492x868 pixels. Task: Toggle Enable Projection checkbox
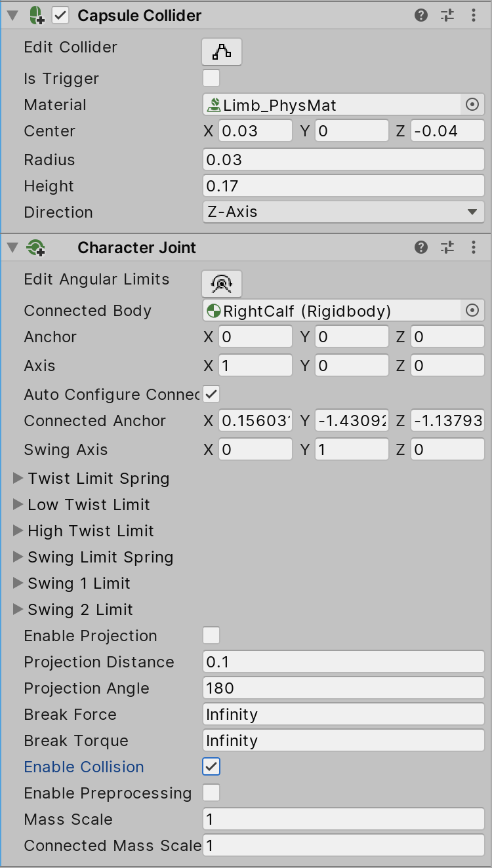coord(211,635)
